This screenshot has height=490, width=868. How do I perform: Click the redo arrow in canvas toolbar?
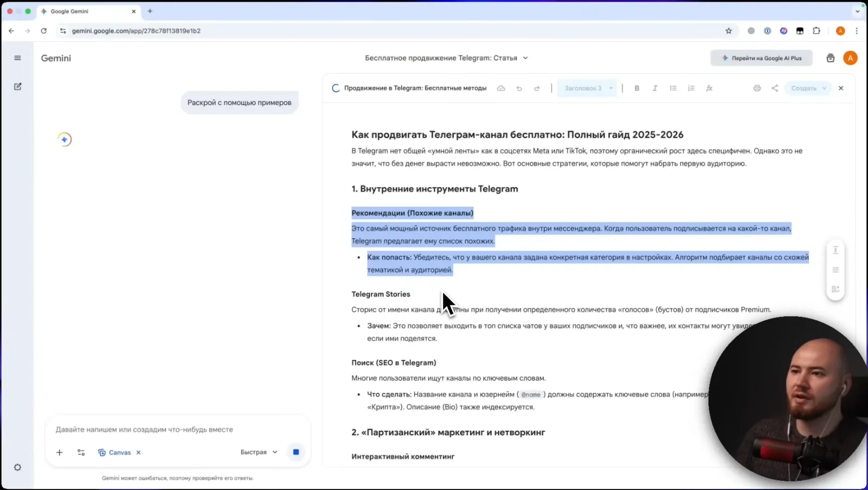[537, 88]
